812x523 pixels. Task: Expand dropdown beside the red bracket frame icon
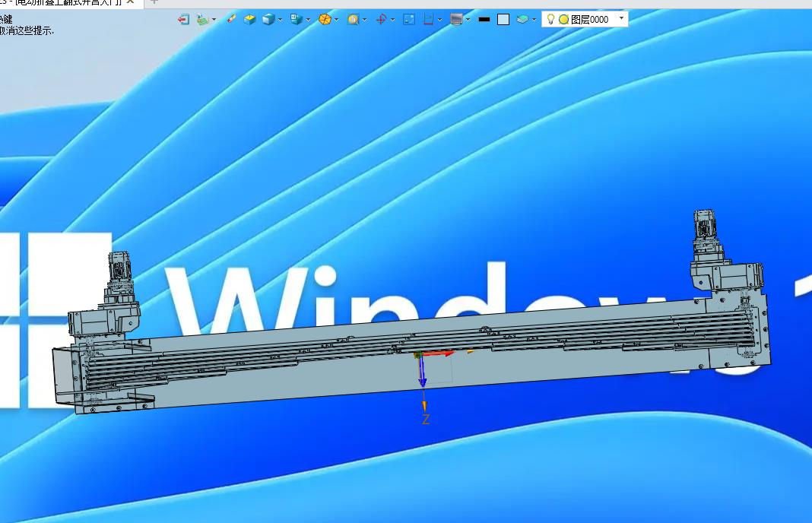point(439,20)
